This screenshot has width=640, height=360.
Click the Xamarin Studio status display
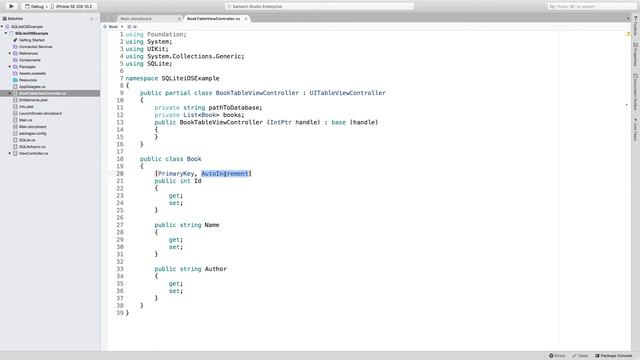(319, 7)
